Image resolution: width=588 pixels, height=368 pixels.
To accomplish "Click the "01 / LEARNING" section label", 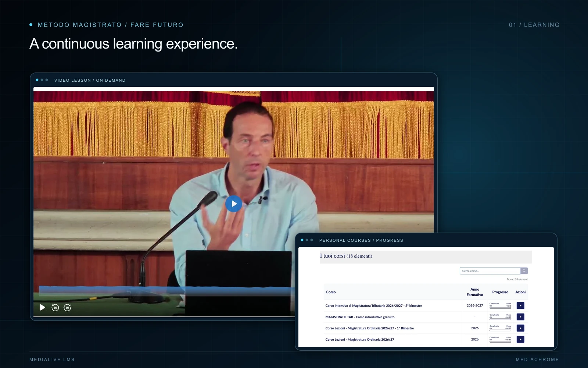I will pyautogui.click(x=534, y=25).
